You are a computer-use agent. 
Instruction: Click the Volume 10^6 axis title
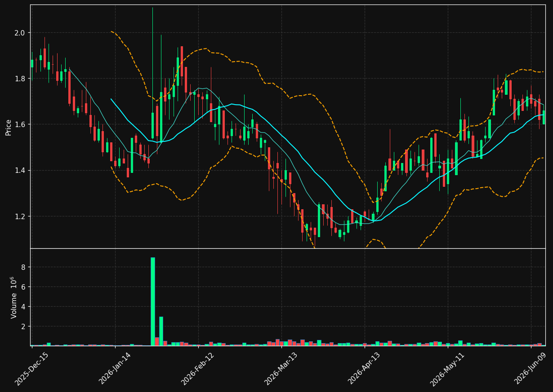[14, 297]
